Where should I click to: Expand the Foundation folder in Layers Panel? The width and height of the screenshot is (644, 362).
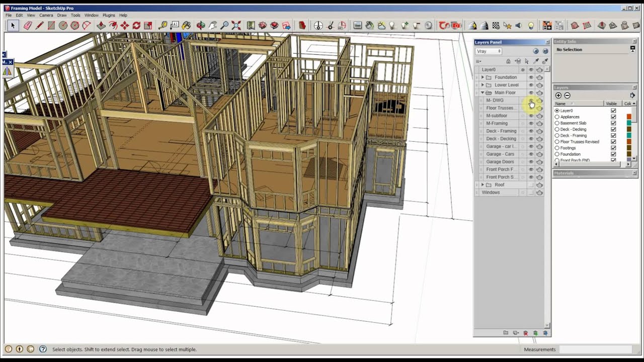click(482, 77)
